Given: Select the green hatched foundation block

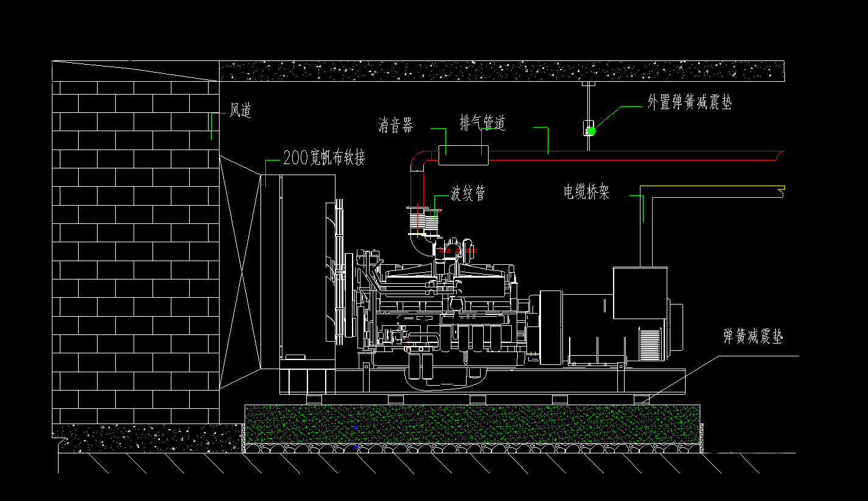Looking at the screenshot, I should [x=472, y=424].
